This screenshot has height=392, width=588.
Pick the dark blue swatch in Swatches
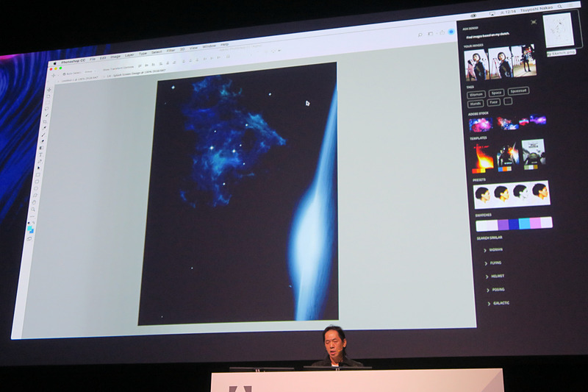(514, 224)
